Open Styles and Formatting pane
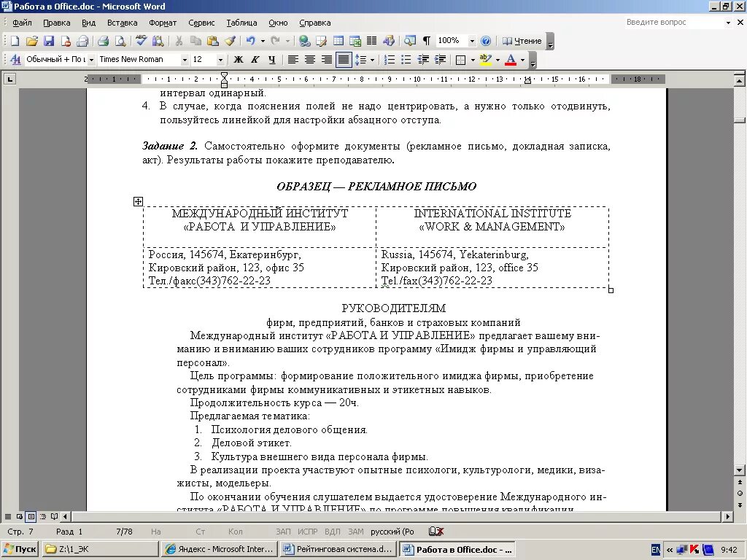The height and width of the screenshot is (560, 747). point(15,60)
